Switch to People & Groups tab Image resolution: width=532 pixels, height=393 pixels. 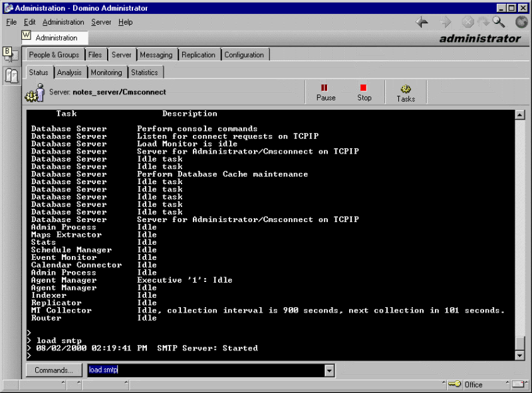pos(54,55)
